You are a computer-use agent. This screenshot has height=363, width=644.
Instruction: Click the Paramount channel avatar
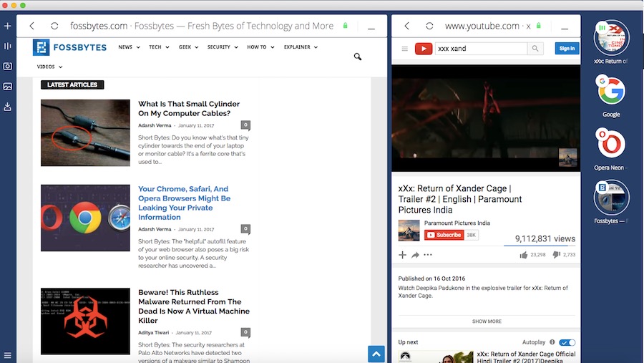point(409,231)
